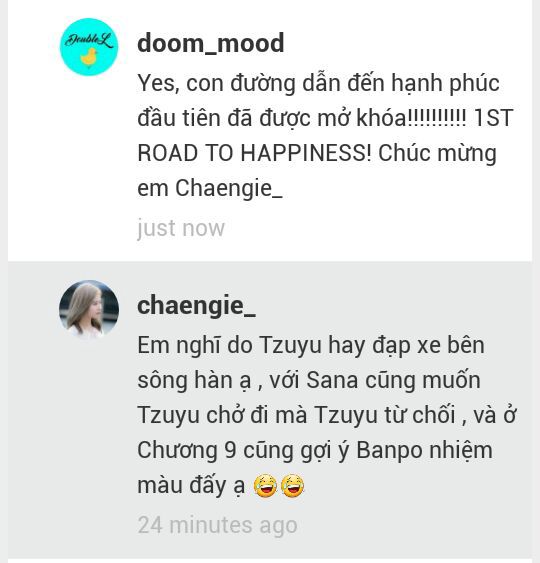The height and width of the screenshot is (563, 540).
Task: Click the second laughing-crying emoji
Action: coord(292,486)
